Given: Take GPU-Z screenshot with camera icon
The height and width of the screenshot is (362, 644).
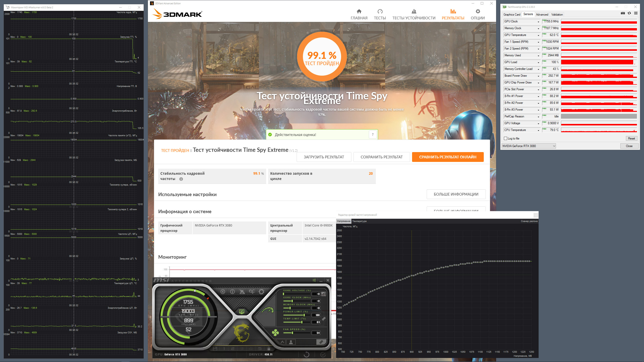Looking at the screenshot, I should coord(623,13).
